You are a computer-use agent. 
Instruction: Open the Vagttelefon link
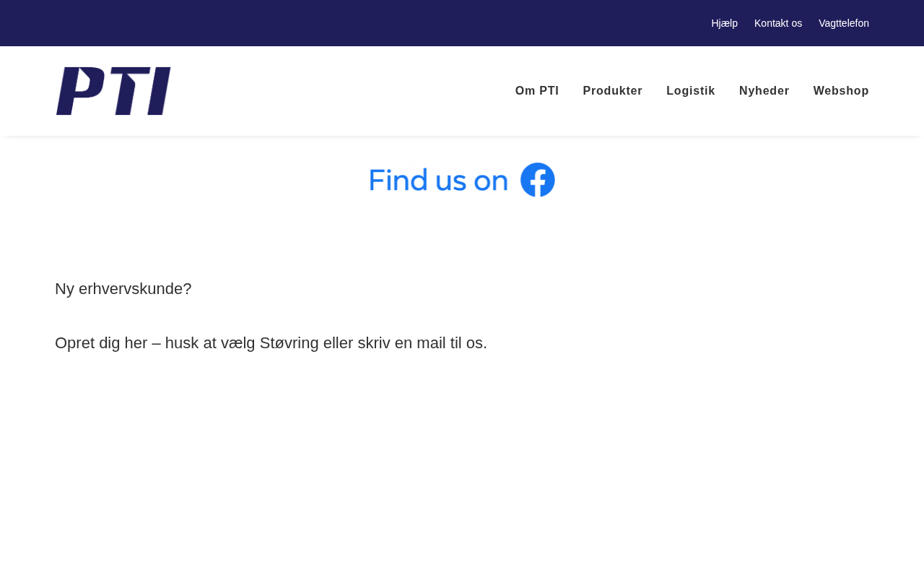tap(844, 23)
